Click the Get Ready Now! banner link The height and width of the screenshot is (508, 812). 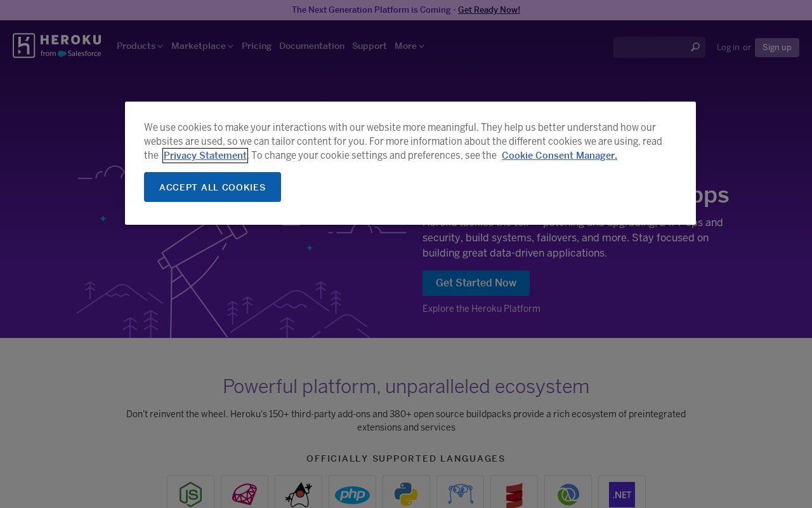pos(489,10)
